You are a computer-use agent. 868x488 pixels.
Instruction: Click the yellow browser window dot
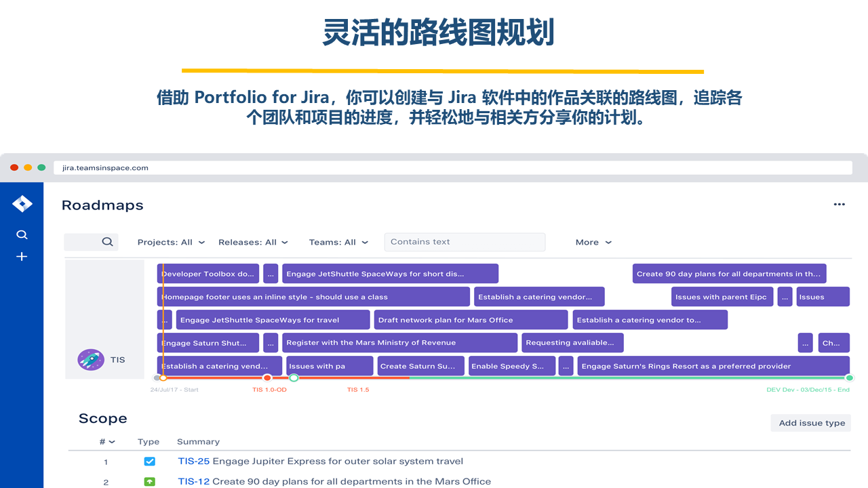tap(28, 167)
